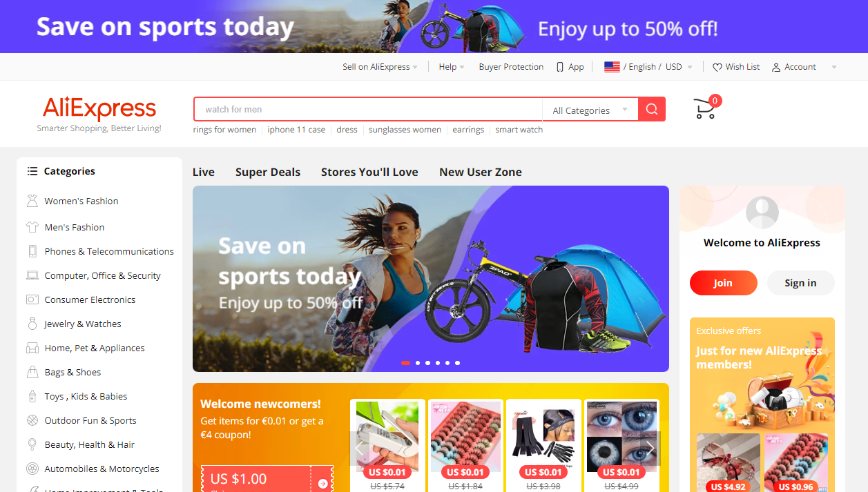Click the red Join button
This screenshot has height=492, width=868.
point(723,283)
